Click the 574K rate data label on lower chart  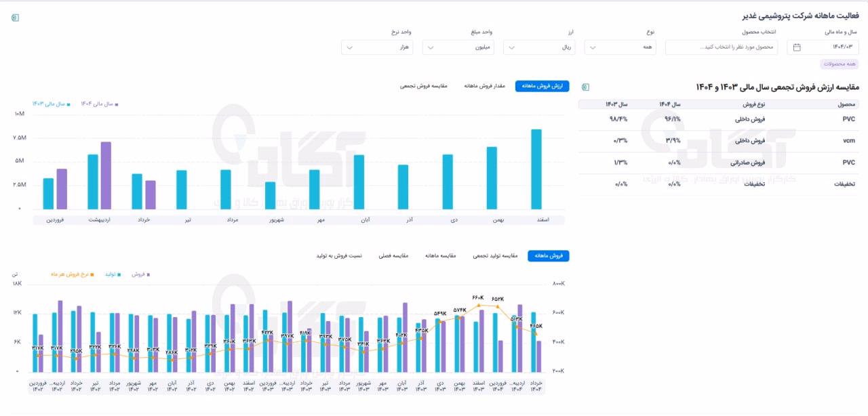[460, 310]
